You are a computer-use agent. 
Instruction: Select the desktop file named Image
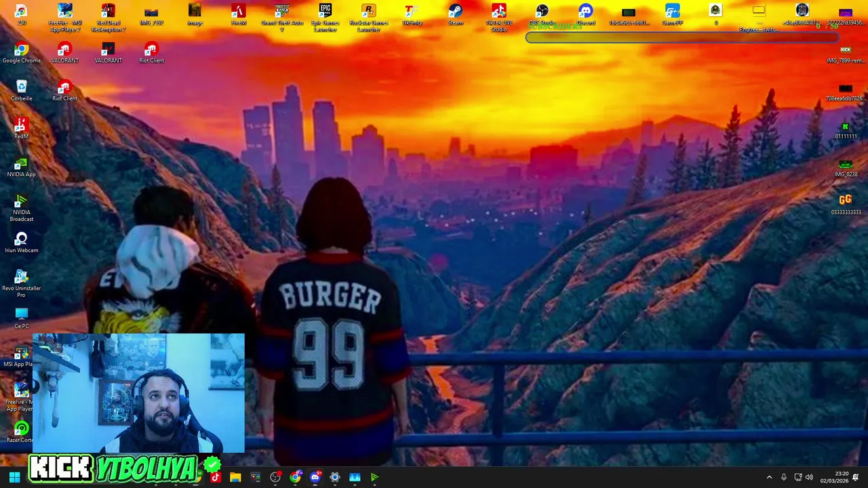(x=195, y=15)
